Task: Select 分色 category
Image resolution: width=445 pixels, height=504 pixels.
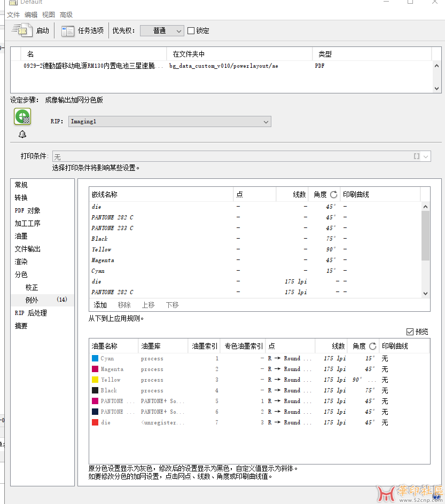Action: (x=42, y=274)
